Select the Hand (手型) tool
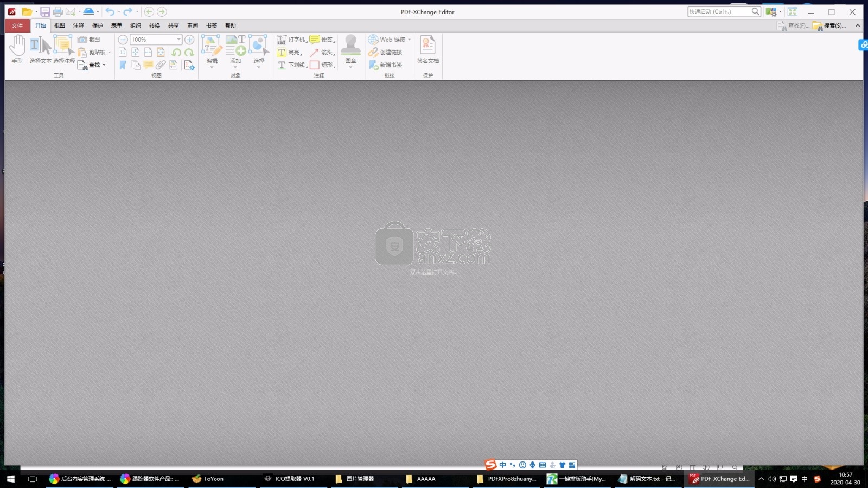 tap(17, 49)
